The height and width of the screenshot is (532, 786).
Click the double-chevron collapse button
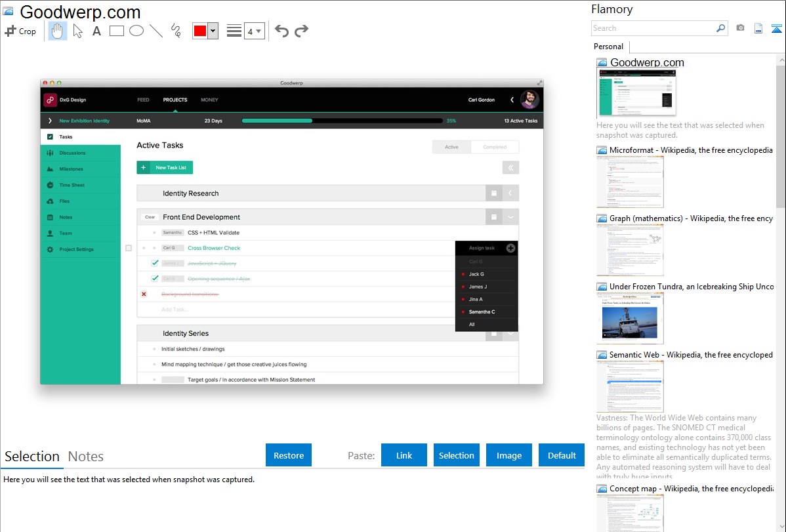(x=510, y=167)
